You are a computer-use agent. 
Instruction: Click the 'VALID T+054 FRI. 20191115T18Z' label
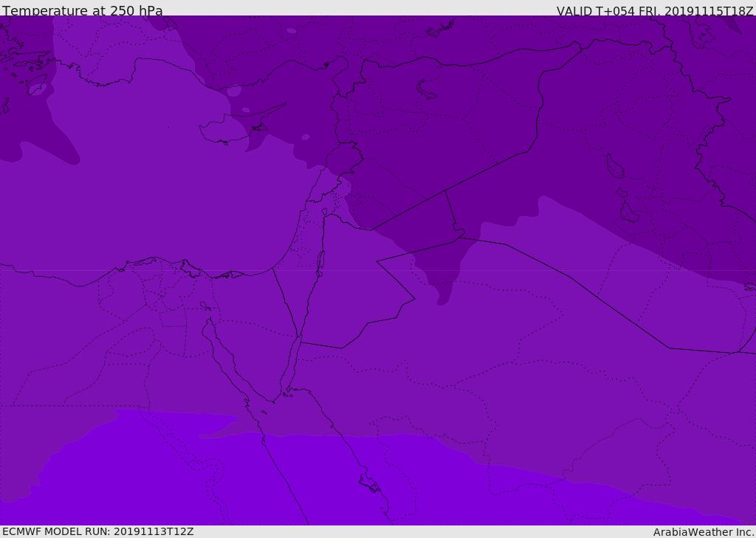click(x=656, y=10)
